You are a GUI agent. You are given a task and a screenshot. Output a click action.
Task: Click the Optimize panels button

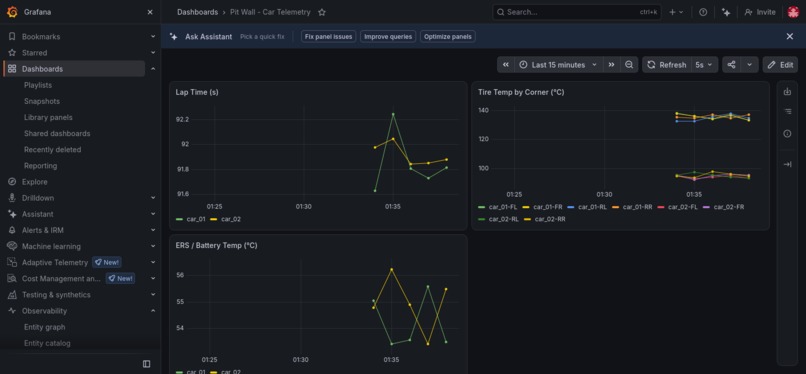pyautogui.click(x=448, y=36)
